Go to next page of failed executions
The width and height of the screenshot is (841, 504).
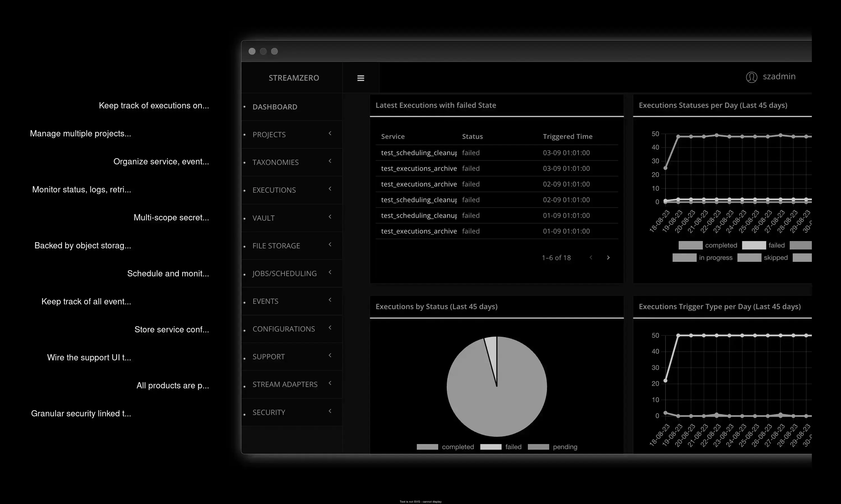tap(608, 258)
